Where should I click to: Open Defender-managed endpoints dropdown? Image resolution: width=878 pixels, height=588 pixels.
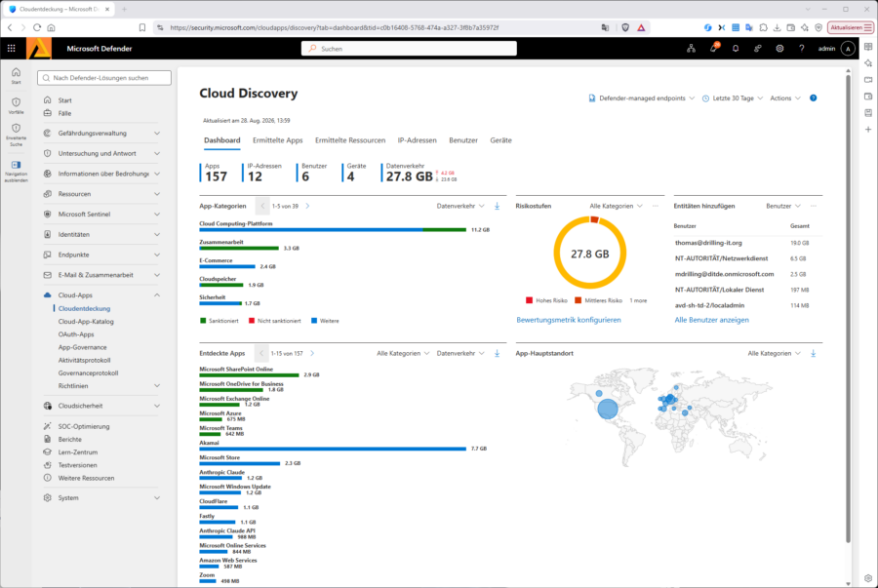coord(641,98)
